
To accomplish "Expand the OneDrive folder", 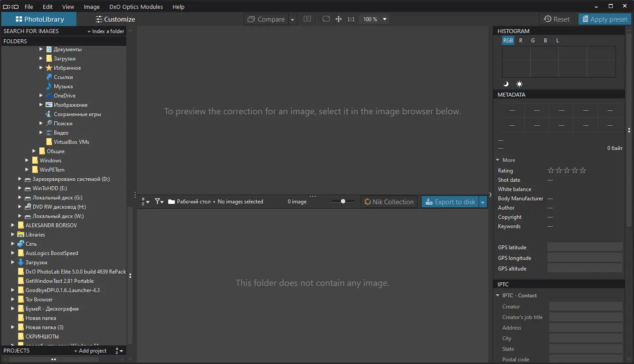I will (41, 96).
